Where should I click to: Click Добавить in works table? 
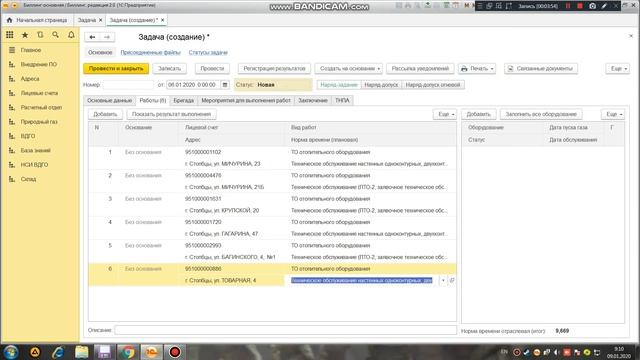click(x=105, y=114)
